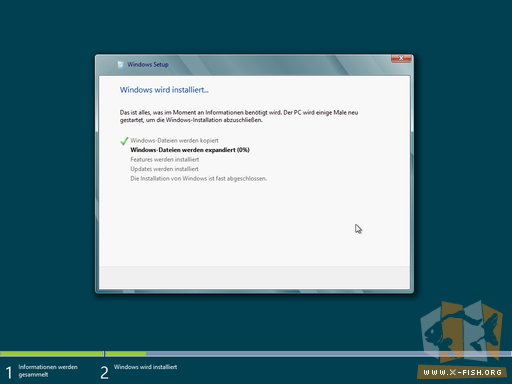Click the description paragraph about PC restarts
This screenshot has height=384, width=512.
point(239,116)
